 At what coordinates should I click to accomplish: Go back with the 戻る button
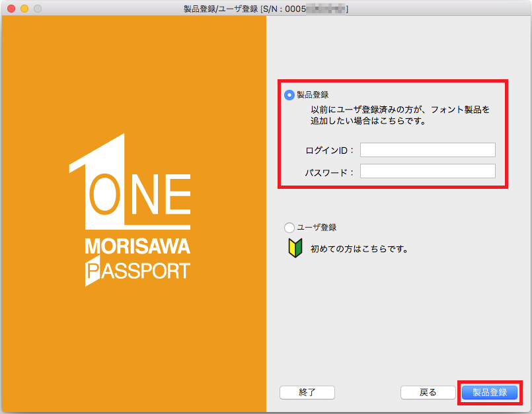(428, 392)
